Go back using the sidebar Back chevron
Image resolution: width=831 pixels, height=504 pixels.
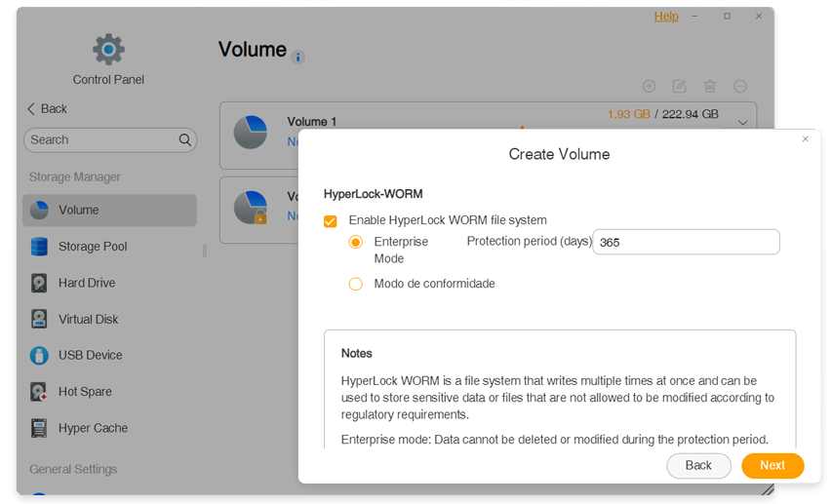click(x=31, y=108)
